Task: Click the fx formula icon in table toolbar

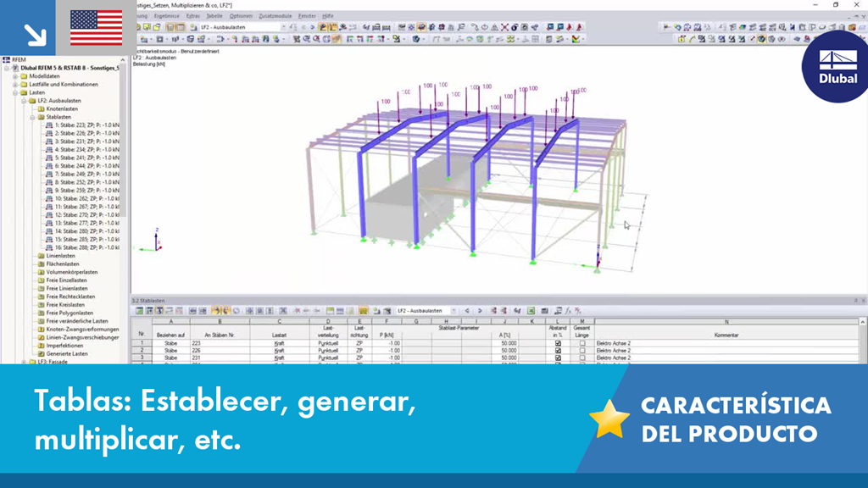Action: (568, 311)
